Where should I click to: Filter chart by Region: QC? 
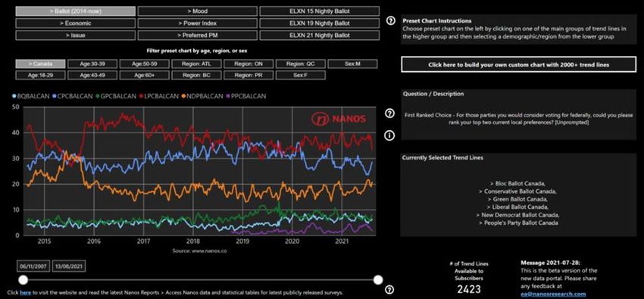point(301,64)
